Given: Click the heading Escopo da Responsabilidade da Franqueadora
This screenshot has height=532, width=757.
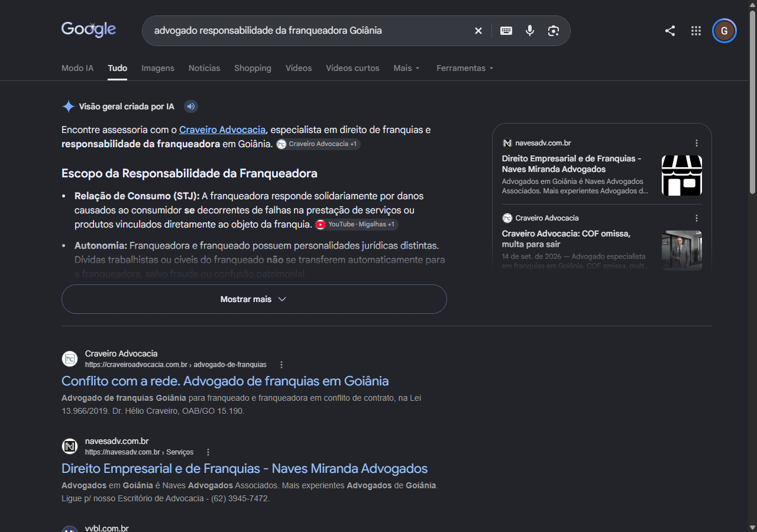Looking at the screenshot, I should (x=189, y=173).
